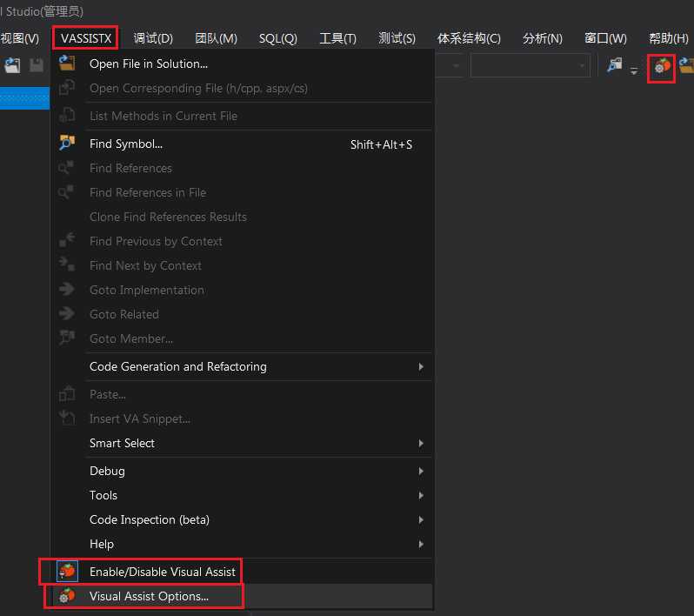694x616 pixels.
Task: Click the Visual Assist Options toolbar icon
Action: pos(662,67)
